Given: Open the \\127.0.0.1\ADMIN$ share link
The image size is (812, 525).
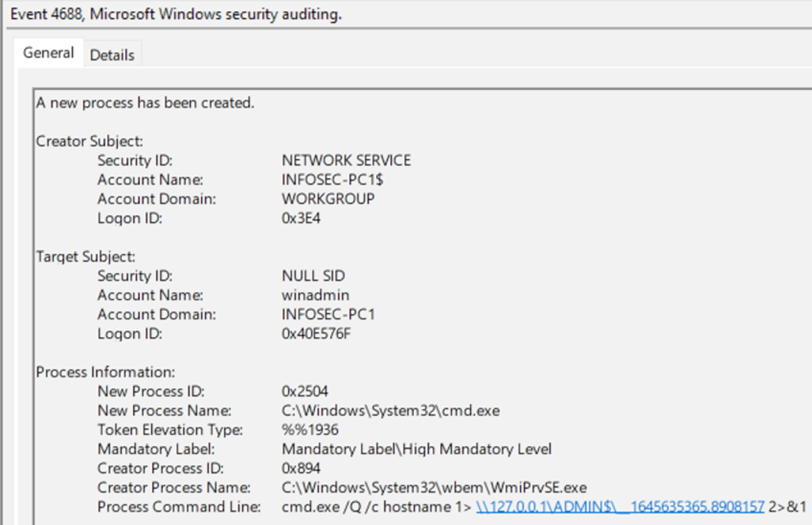Looking at the screenshot, I should click(x=620, y=507).
